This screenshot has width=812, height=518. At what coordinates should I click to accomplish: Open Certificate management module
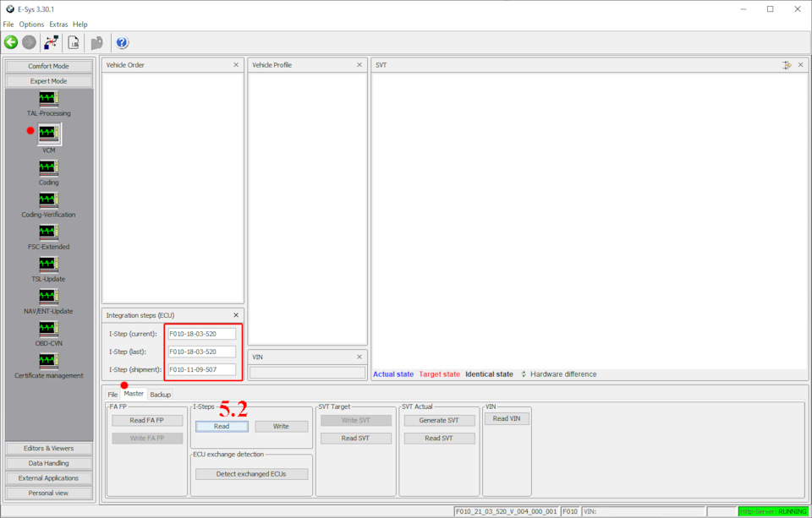click(x=49, y=365)
